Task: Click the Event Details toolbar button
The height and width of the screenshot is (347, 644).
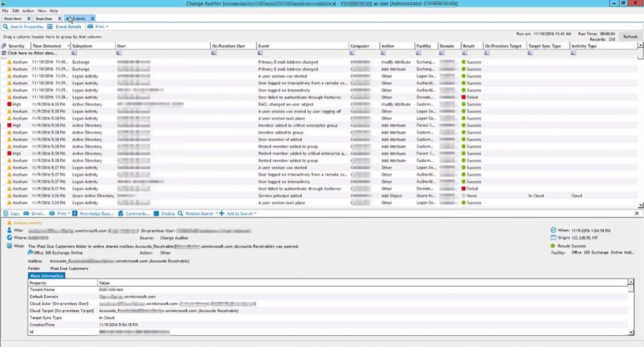Action: click(x=65, y=27)
